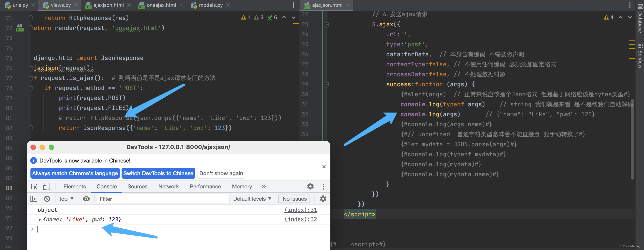Viewport: 644px width, 250px height.
Task: Open DevTools customize menu
Action: tap(323, 187)
